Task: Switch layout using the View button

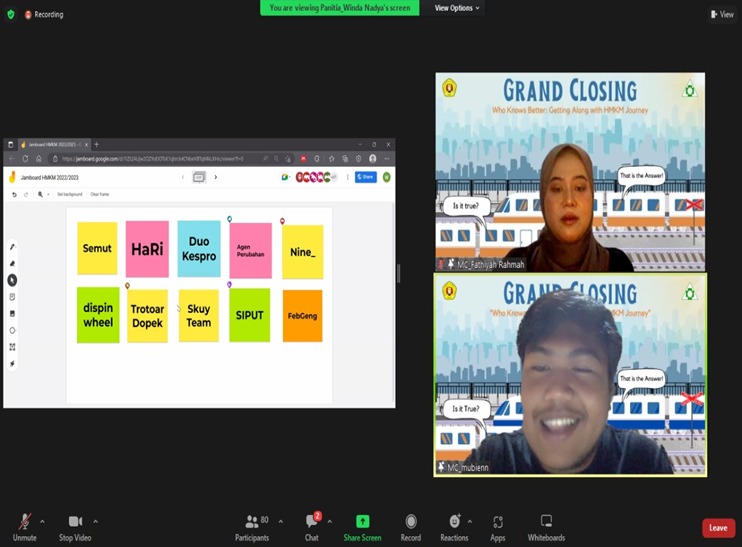Action: (x=722, y=14)
